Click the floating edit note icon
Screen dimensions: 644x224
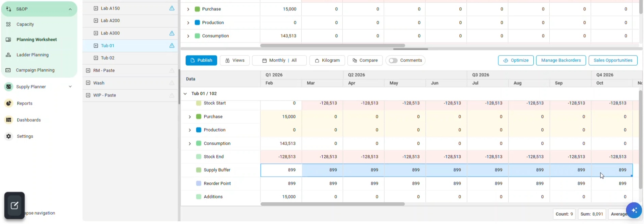pyautogui.click(x=15, y=205)
